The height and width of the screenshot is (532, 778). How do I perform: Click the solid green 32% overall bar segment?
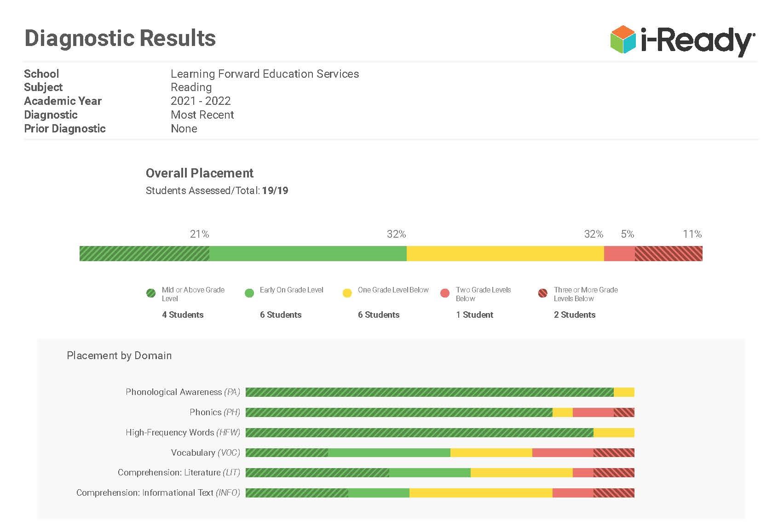click(308, 254)
